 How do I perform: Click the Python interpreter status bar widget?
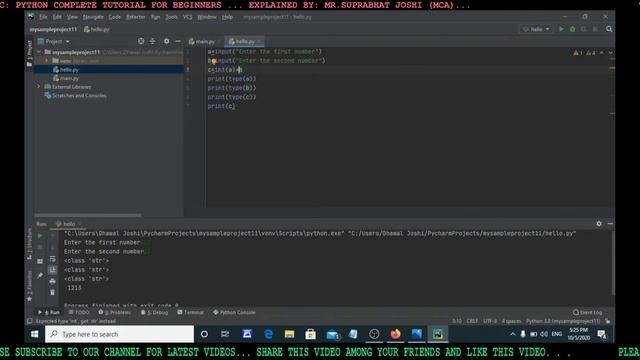[563, 321]
